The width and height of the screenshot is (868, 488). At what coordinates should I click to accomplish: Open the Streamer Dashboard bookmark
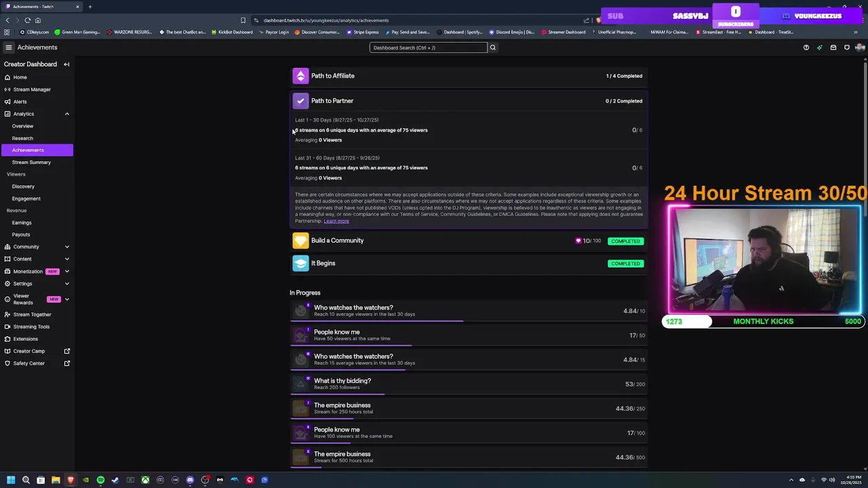coord(563,32)
